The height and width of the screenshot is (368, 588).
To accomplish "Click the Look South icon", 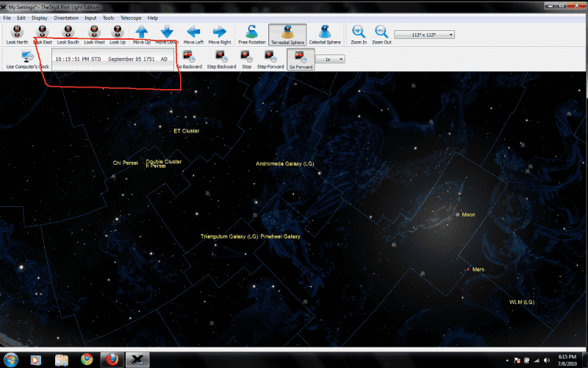I will coord(68,32).
